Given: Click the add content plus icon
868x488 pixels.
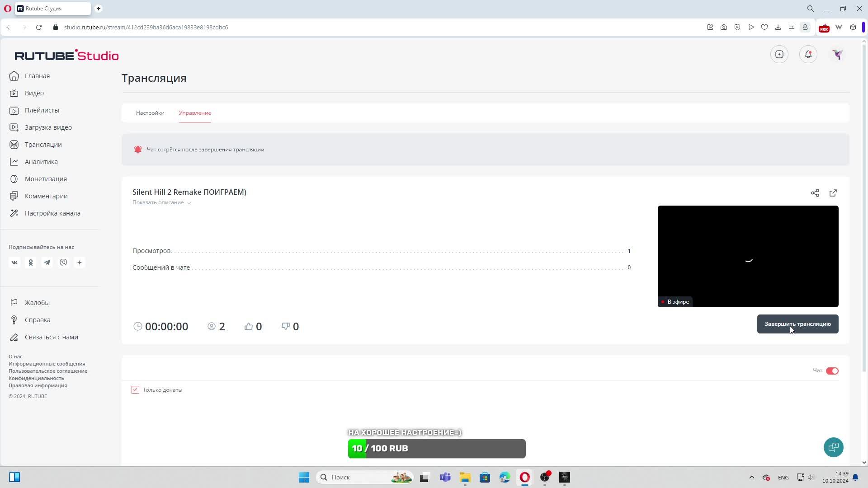Looking at the screenshot, I should (779, 54).
